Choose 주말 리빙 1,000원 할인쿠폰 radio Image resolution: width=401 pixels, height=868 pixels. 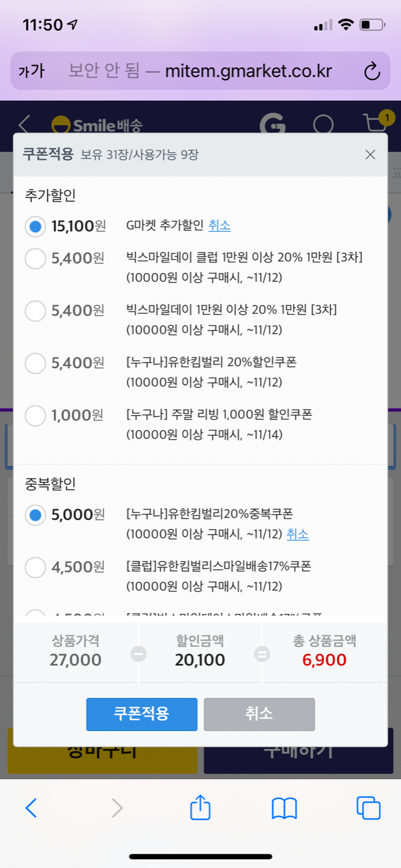tap(35, 415)
